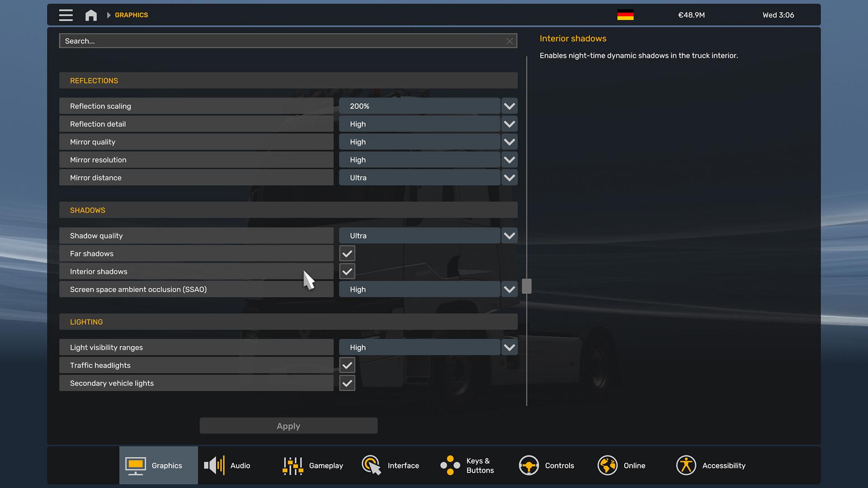Expand the SSAO quality dropdown
This screenshot has height=488, width=868.
coord(509,290)
